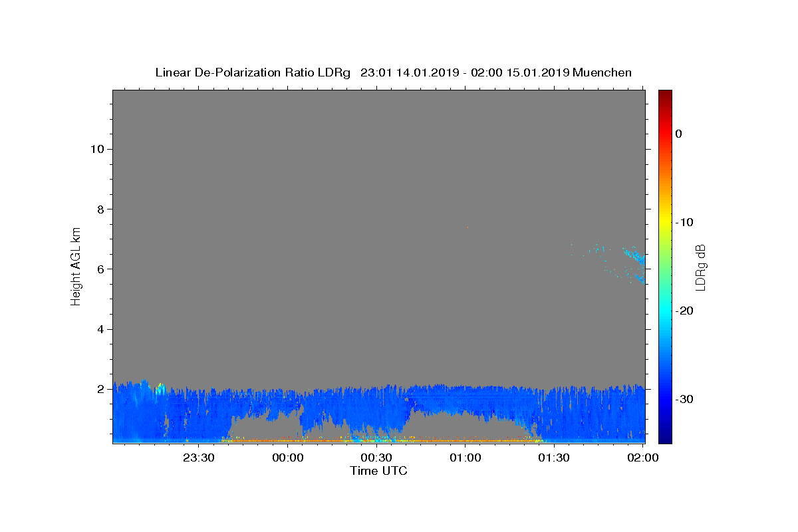The width and height of the screenshot is (798, 532).
Task: Click the height tick label 4
Action: pos(100,329)
